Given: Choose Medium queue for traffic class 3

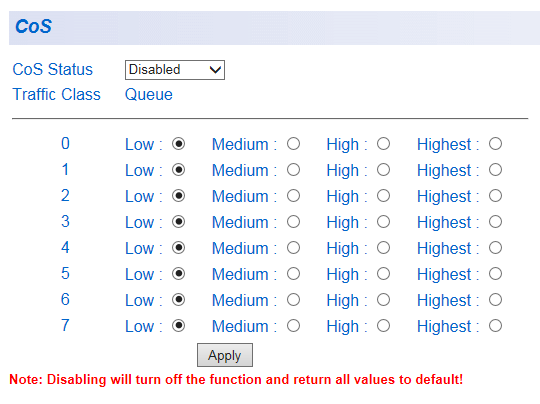Looking at the screenshot, I should tap(293, 221).
